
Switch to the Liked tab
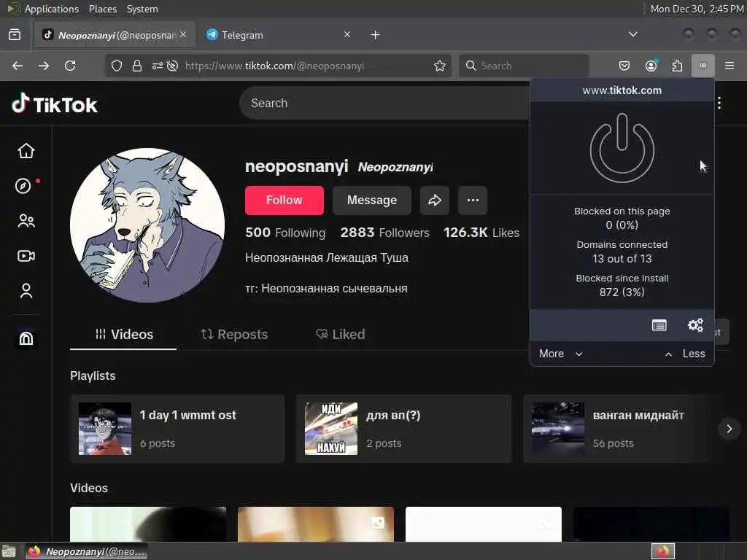coord(340,334)
